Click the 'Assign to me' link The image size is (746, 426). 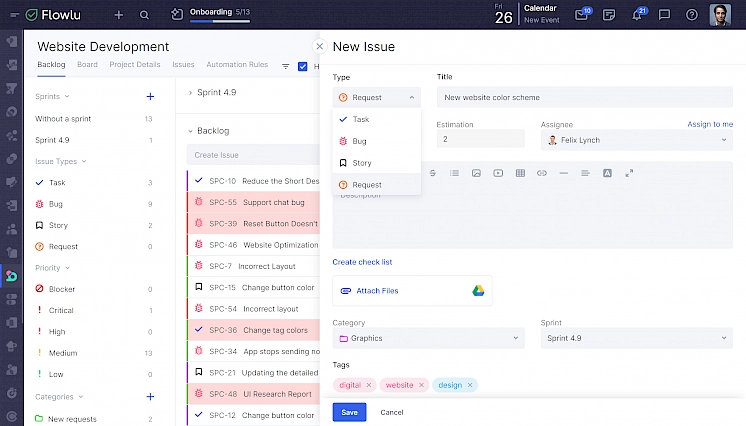709,124
